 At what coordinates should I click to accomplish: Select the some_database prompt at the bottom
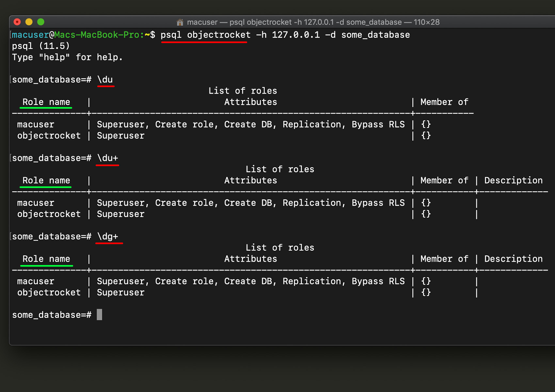click(52, 314)
